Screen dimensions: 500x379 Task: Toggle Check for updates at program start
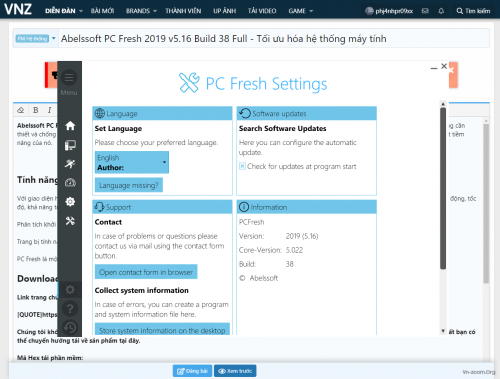[x=242, y=166]
